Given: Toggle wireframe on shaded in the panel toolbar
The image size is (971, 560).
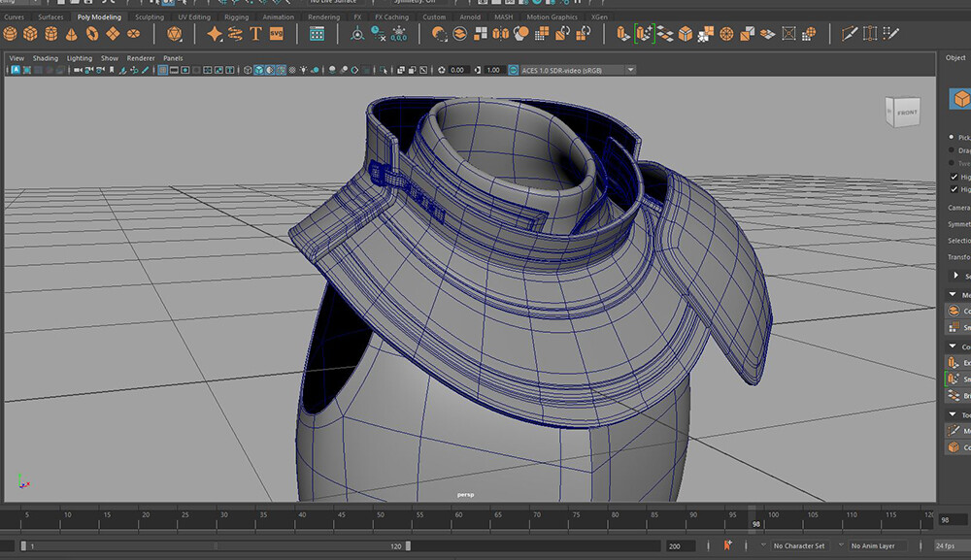Looking at the screenshot, I should [282, 70].
